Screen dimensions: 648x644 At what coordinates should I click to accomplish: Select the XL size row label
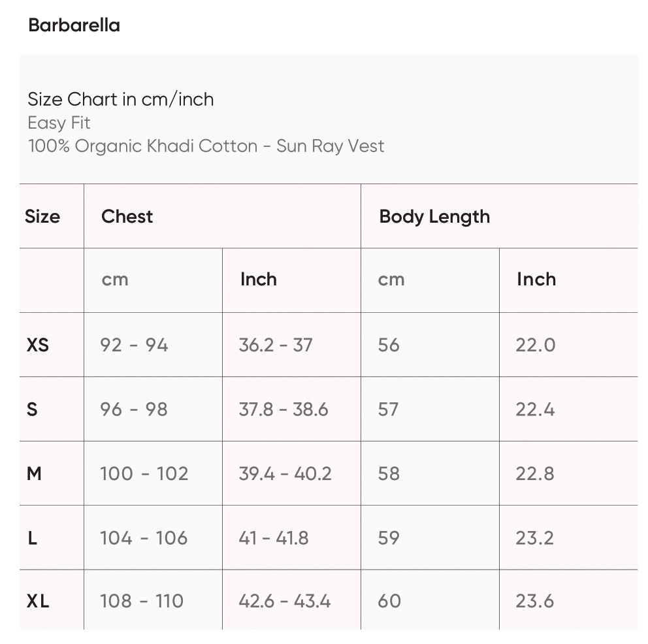click(38, 602)
